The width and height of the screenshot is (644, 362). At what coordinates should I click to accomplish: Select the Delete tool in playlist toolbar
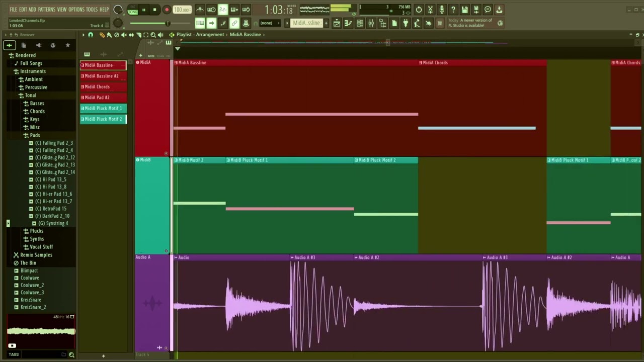click(117, 35)
